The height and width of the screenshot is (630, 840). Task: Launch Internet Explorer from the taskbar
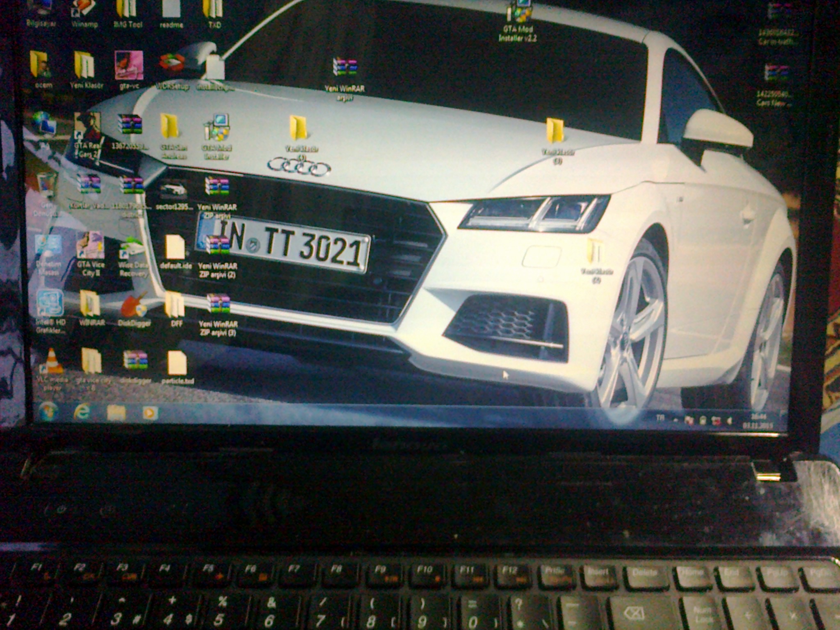(82, 412)
